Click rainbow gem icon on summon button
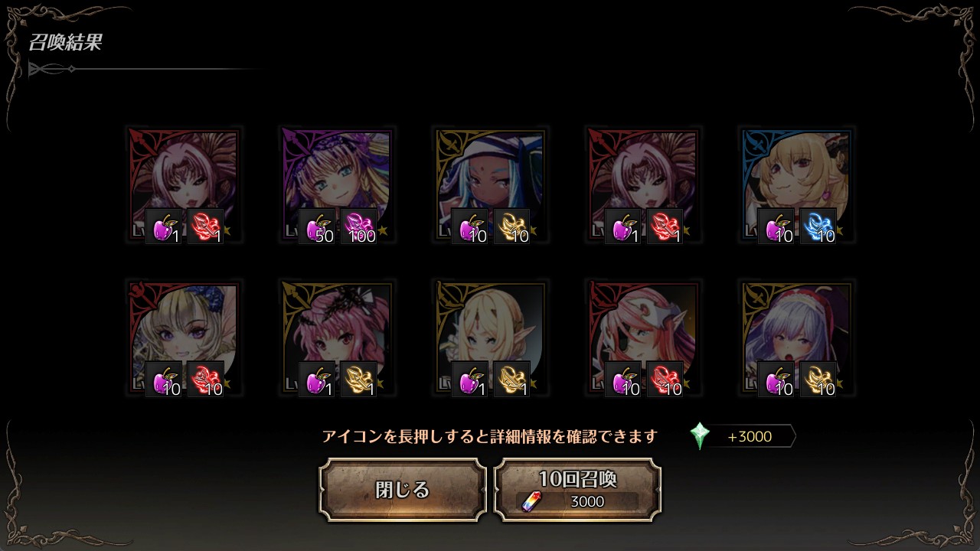 [531, 501]
